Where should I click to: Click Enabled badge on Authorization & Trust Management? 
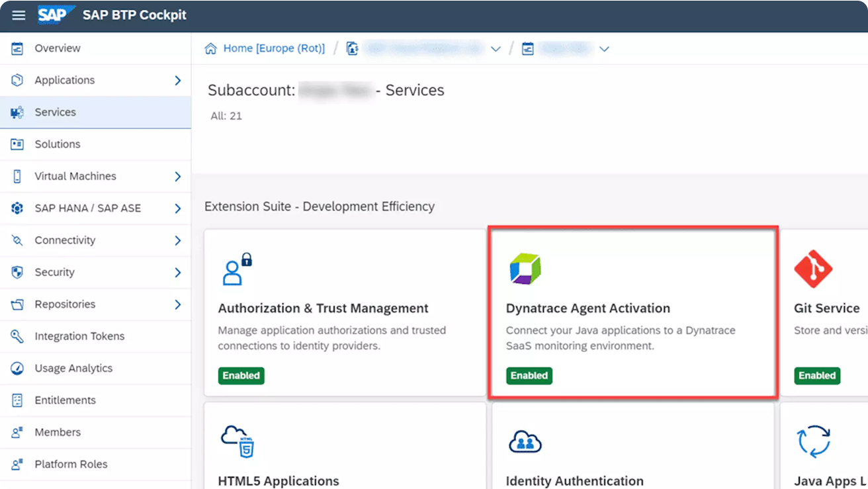click(x=241, y=376)
